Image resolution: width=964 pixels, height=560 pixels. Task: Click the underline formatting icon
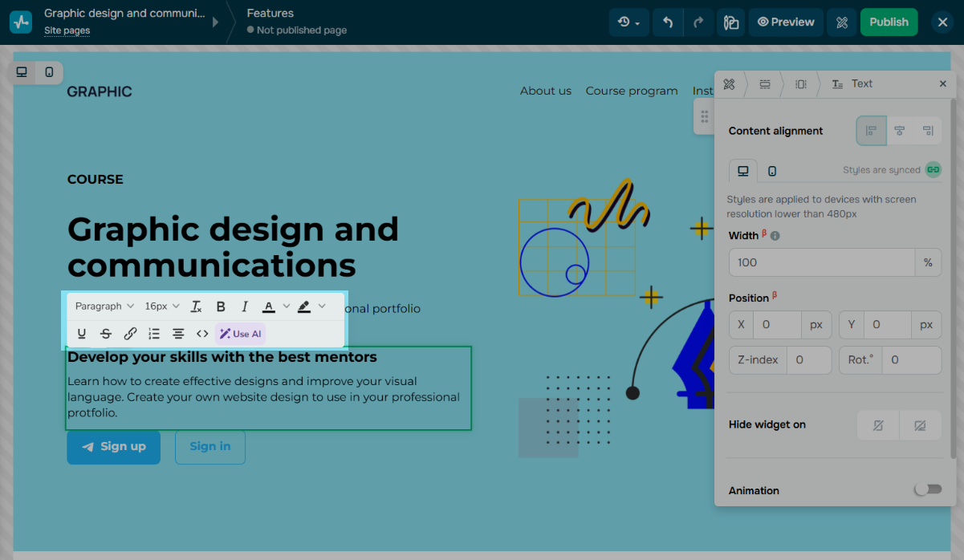click(82, 334)
